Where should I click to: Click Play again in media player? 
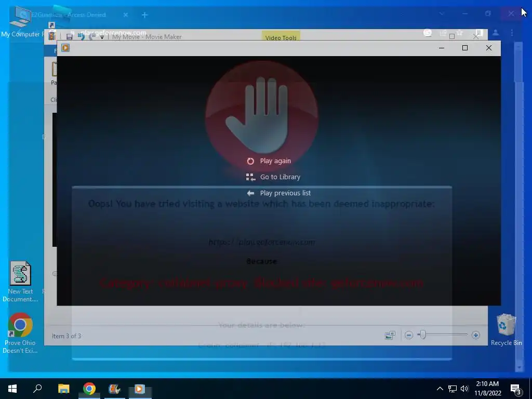coord(275,161)
